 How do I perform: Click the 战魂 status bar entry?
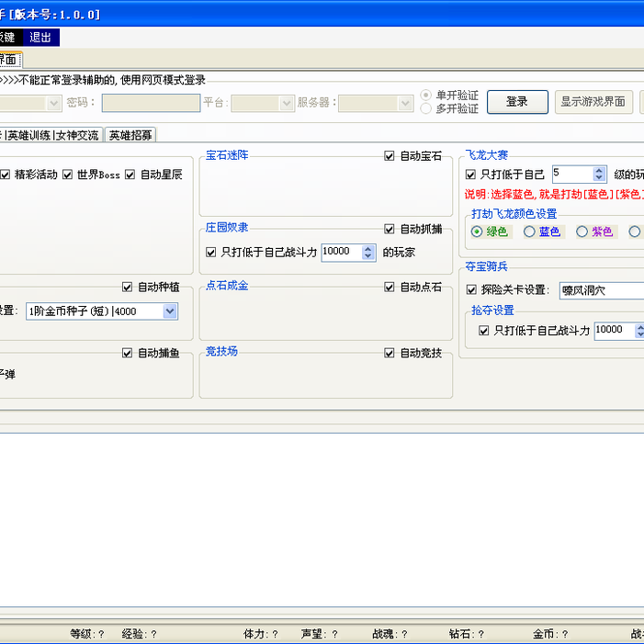tap(390, 634)
